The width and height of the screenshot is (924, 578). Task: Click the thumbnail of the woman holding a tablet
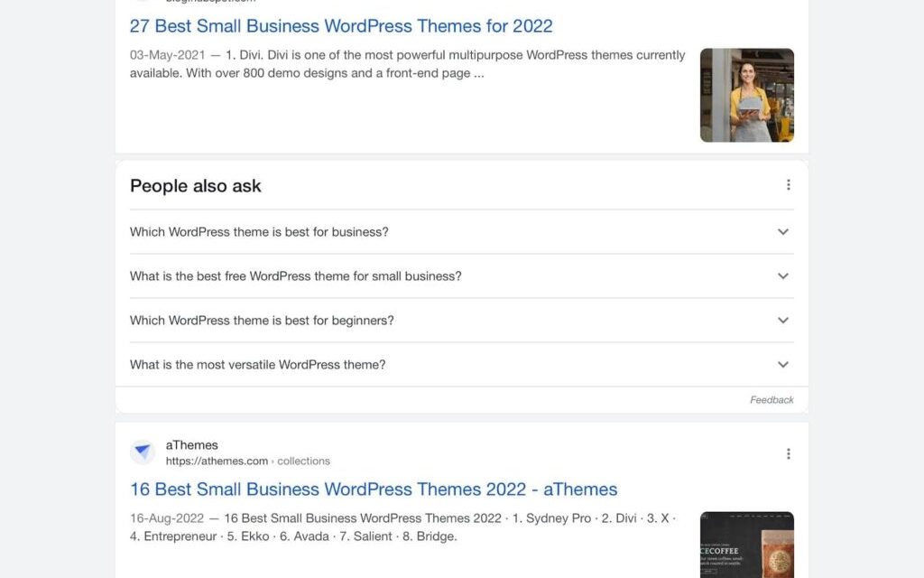(x=746, y=95)
